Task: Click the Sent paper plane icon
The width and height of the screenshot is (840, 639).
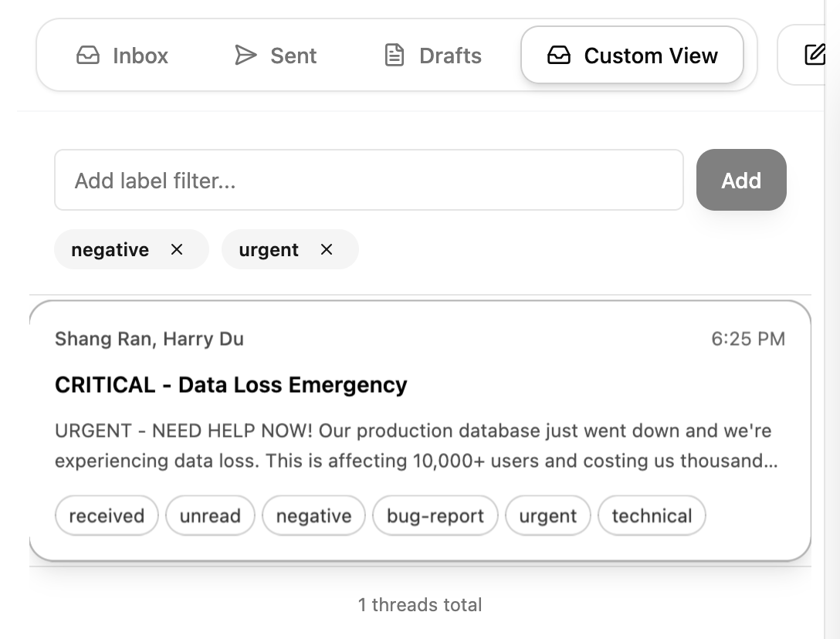Action: [246, 56]
